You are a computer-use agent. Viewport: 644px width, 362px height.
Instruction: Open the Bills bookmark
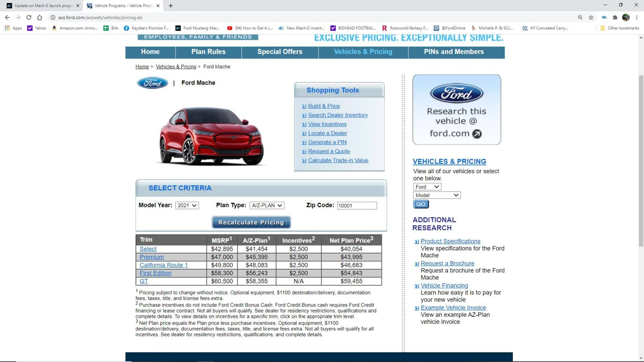pyautogui.click(x=111, y=28)
